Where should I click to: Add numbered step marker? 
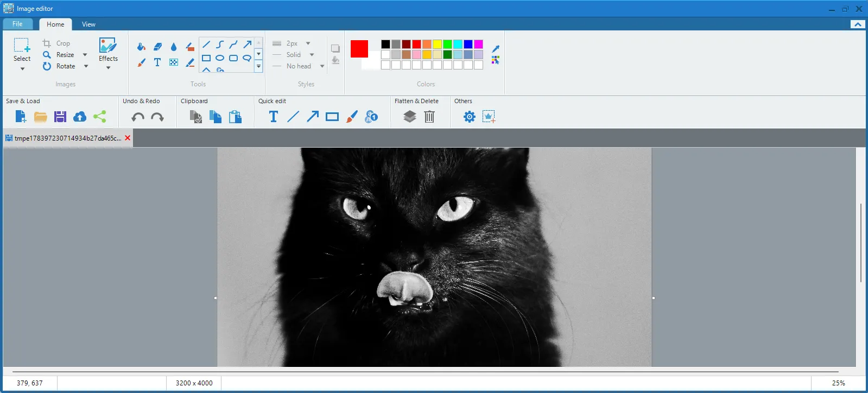[x=371, y=117]
